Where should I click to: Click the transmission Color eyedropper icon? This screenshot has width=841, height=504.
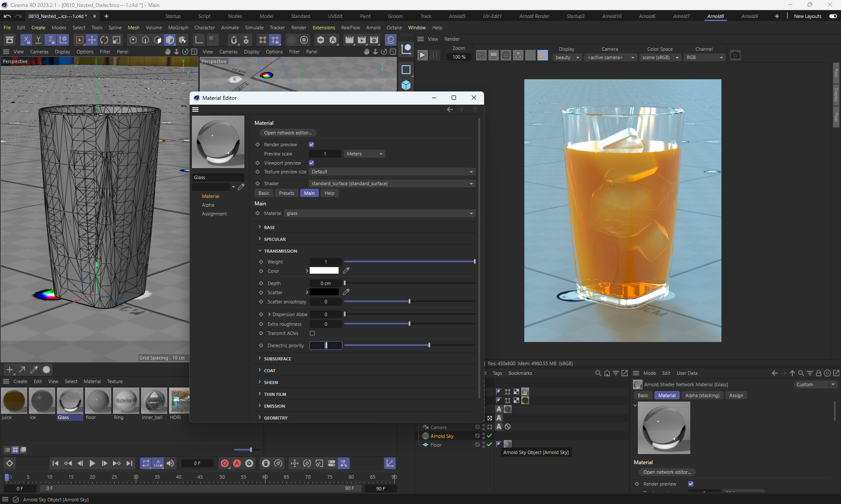346,271
